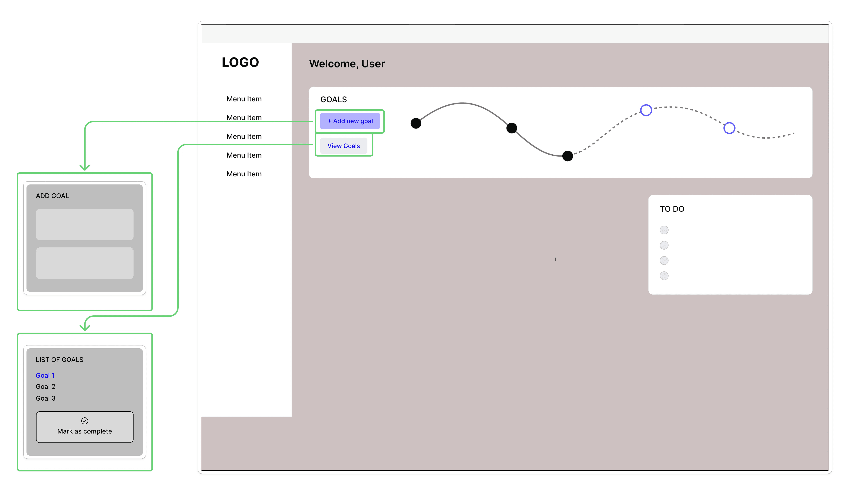Click the first black goal timeline dot
The height and width of the screenshot is (504, 852).
pyautogui.click(x=416, y=123)
